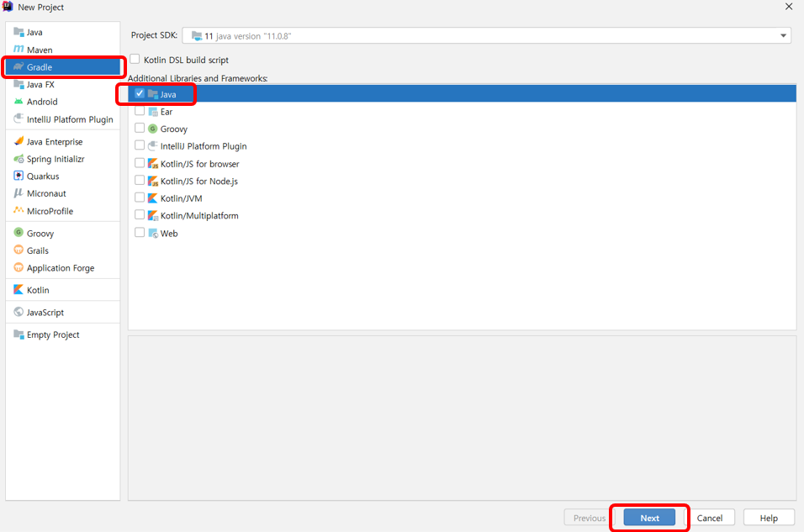Check the Groovy framework checkbox
This screenshot has width=804, height=532.
click(x=140, y=128)
